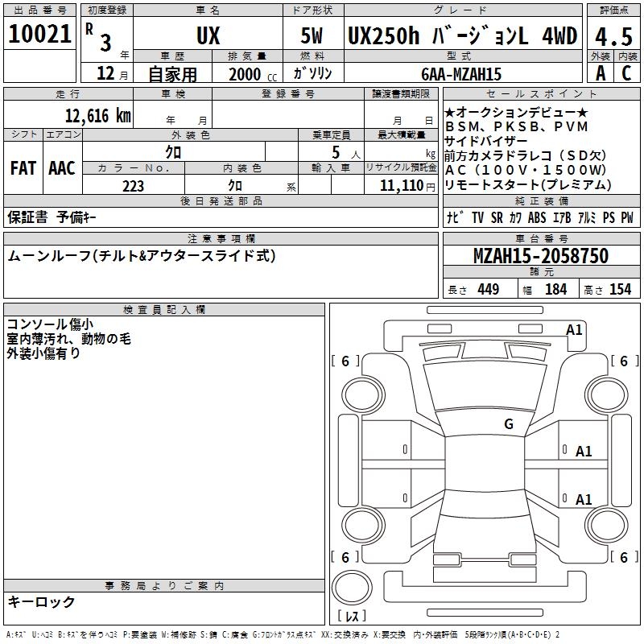Click exterior grade A under 外装
The width and height of the screenshot is (644, 644).
tap(600, 73)
